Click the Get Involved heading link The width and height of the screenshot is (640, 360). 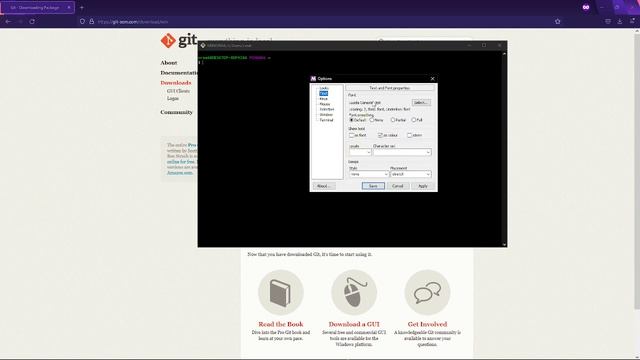pyautogui.click(x=427, y=324)
